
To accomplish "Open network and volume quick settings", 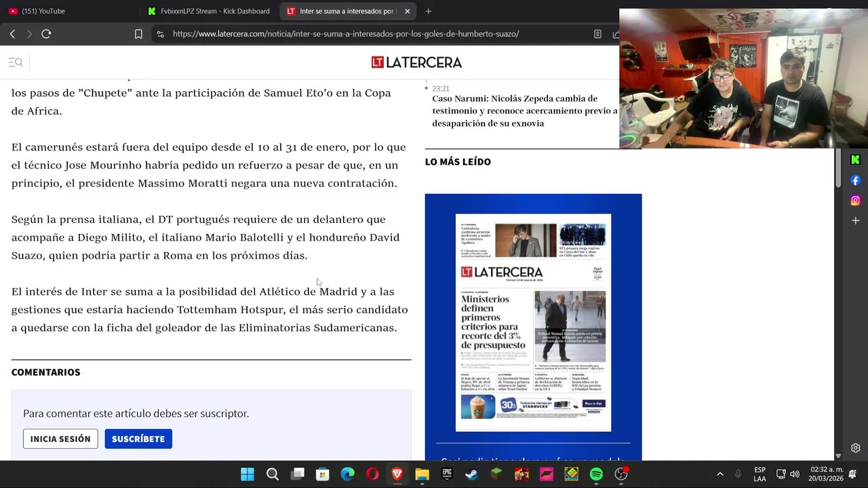I will [787, 474].
